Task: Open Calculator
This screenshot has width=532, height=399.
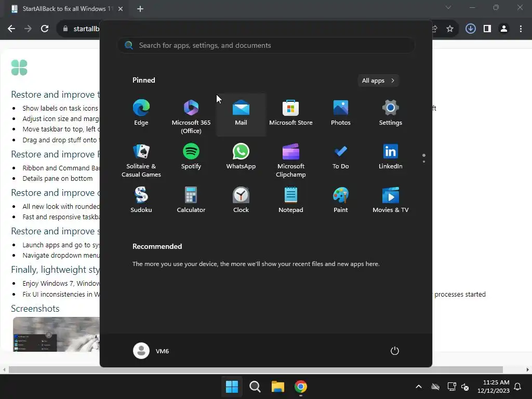Action: coord(191,200)
